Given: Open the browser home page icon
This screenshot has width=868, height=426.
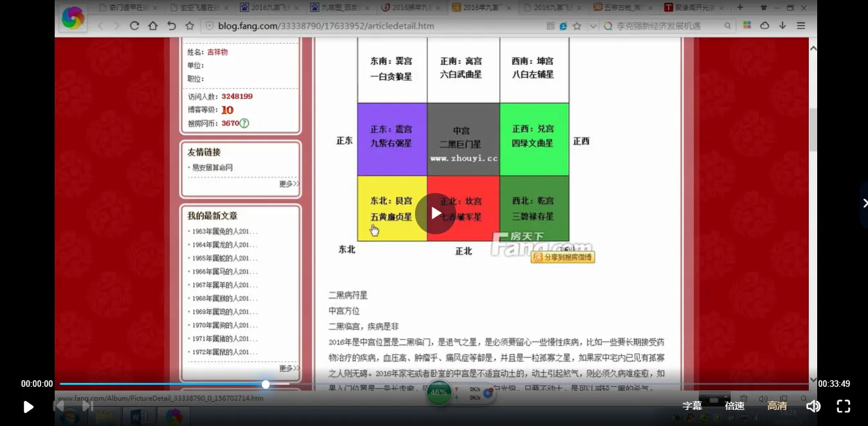Looking at the screenshot, I should 152,26.
